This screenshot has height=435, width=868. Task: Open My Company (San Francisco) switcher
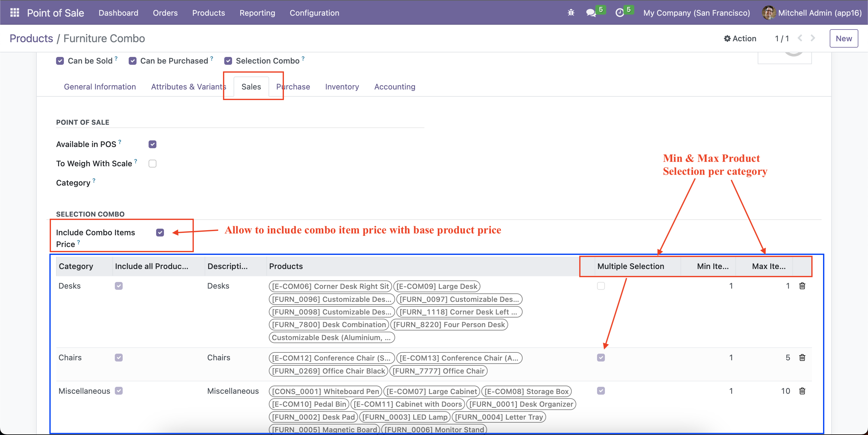(696, 13)
